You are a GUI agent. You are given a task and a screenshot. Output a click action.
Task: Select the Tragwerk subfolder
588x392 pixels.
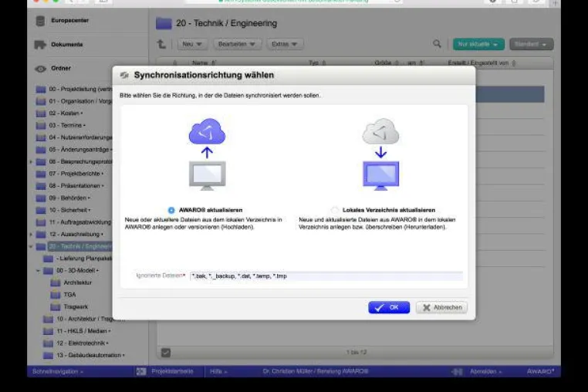coord(76,306)
